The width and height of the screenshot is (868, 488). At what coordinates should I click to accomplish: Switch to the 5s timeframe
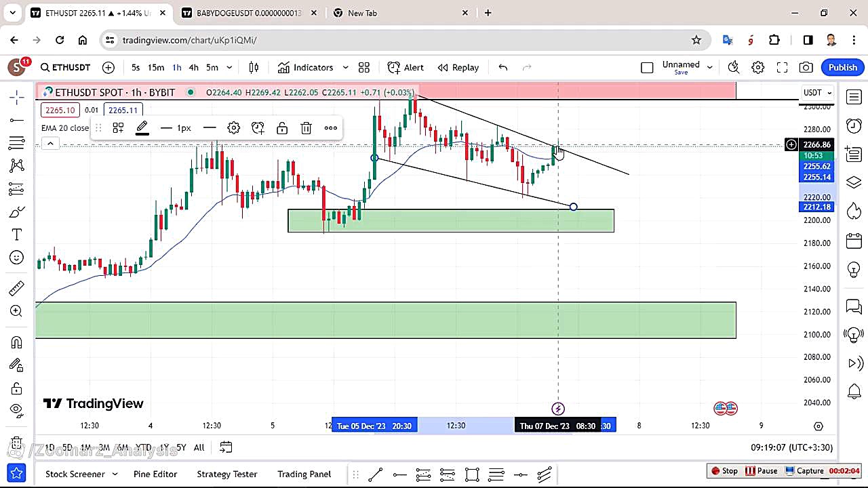point(136,67)
